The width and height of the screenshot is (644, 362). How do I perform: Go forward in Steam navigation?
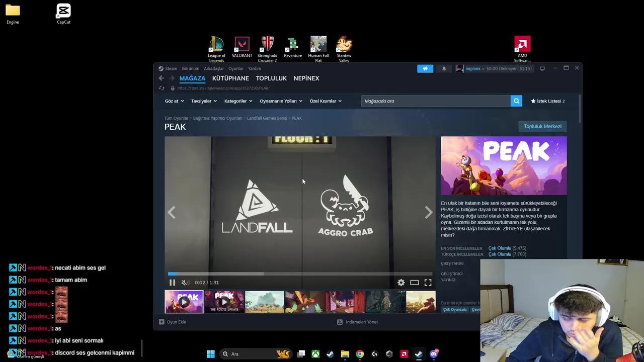[172, 78]
